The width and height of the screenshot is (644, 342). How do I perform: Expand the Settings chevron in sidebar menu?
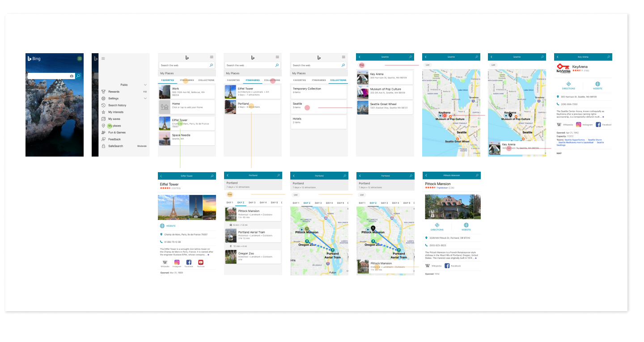click(145, 98)
